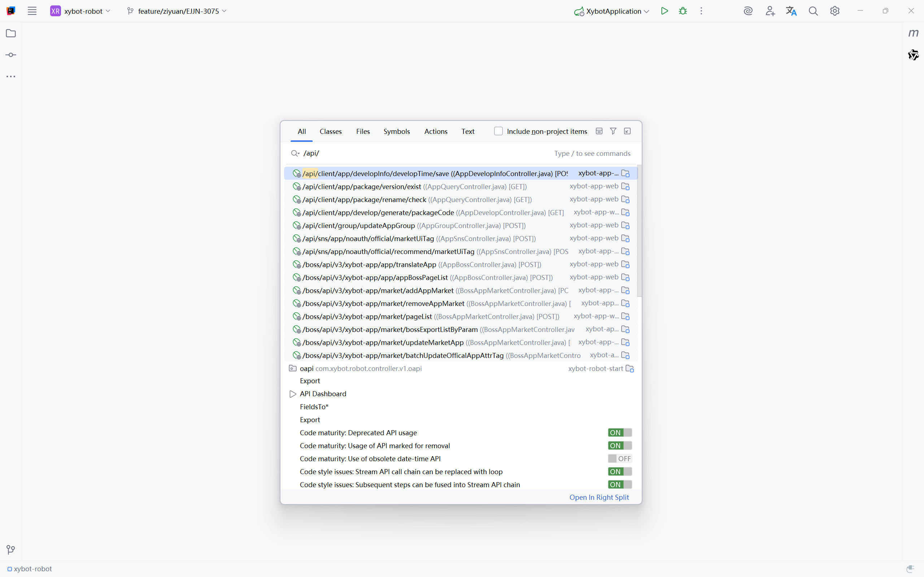
Task: Run XybotApplication with the green play icon
Action: pos(664,11)
